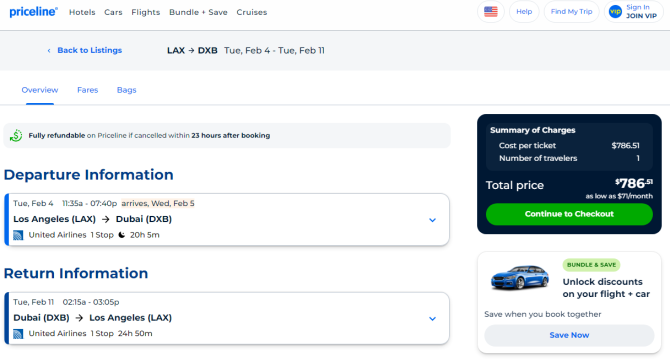
Task: Click the Priceline logo
Action: coord(33,12)
